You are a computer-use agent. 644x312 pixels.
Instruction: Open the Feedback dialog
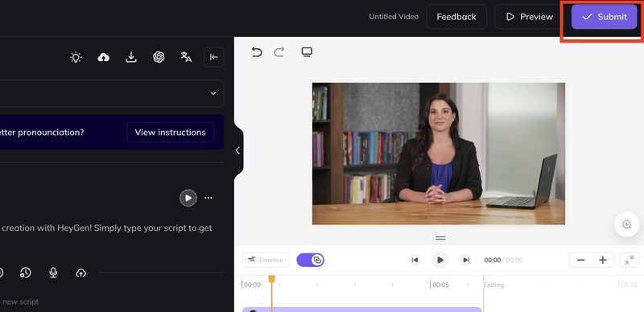pyautogui.click(x=456, y=17)
